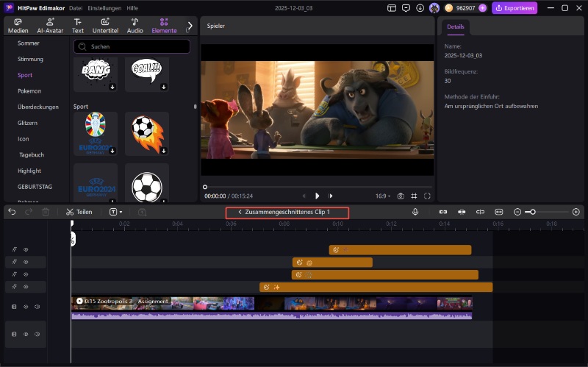Take a snapshot with the camera icon
Viewport: 588px width, 367px height.
pos(401,196)
